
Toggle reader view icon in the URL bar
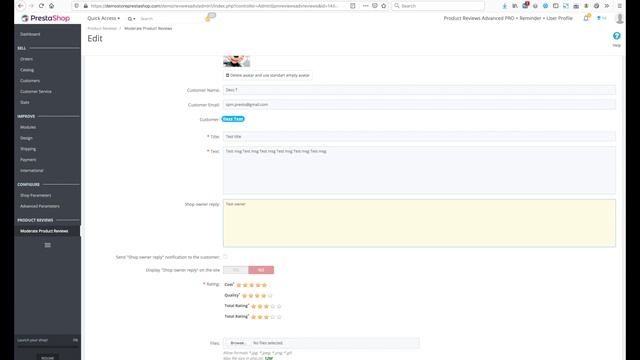[x=353, y=6]
